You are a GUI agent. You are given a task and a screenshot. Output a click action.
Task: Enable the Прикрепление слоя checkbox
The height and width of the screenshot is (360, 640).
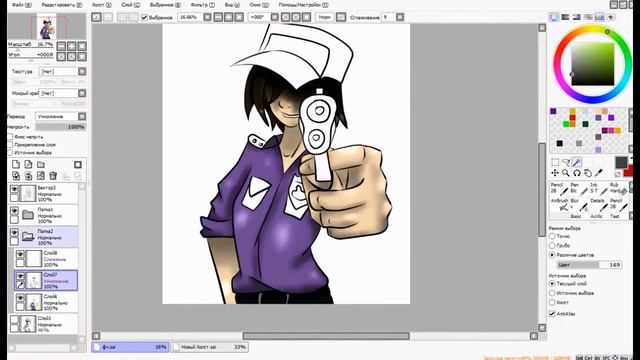(10, 144)
